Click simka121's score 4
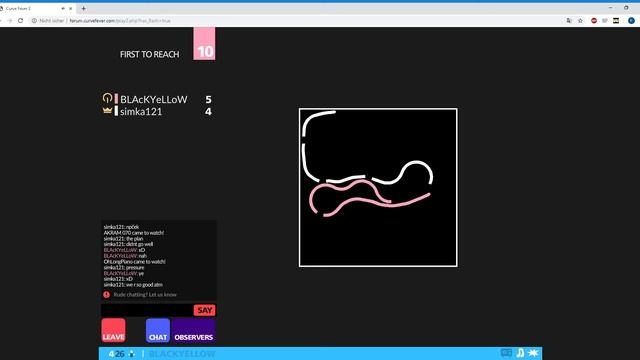 click(209, 111)
